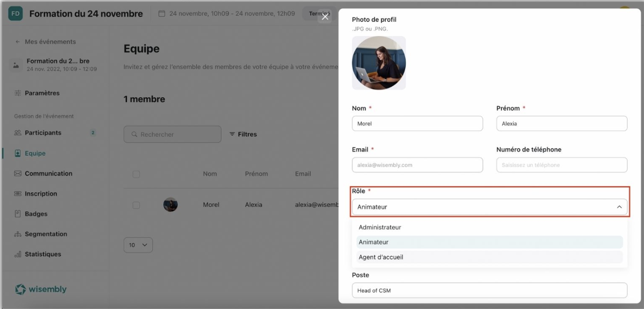Screen dimensions: 644x309
Task: Go back to Mes événements
Action: pyautogui.click(x=46, y=42)
